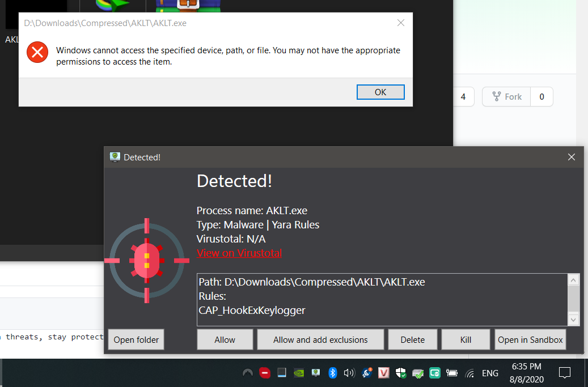
Task: Open the NVIDIA tray icon
Action: point(299,373)
